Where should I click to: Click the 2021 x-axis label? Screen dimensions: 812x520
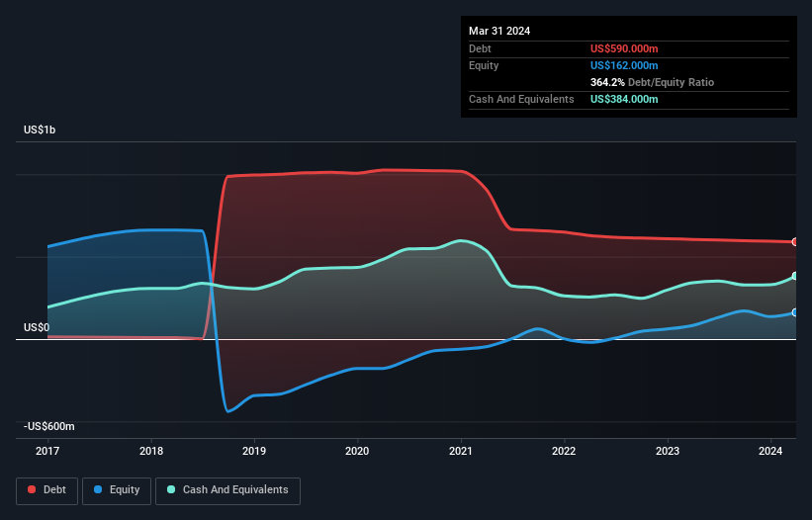[x=460, y=451]
